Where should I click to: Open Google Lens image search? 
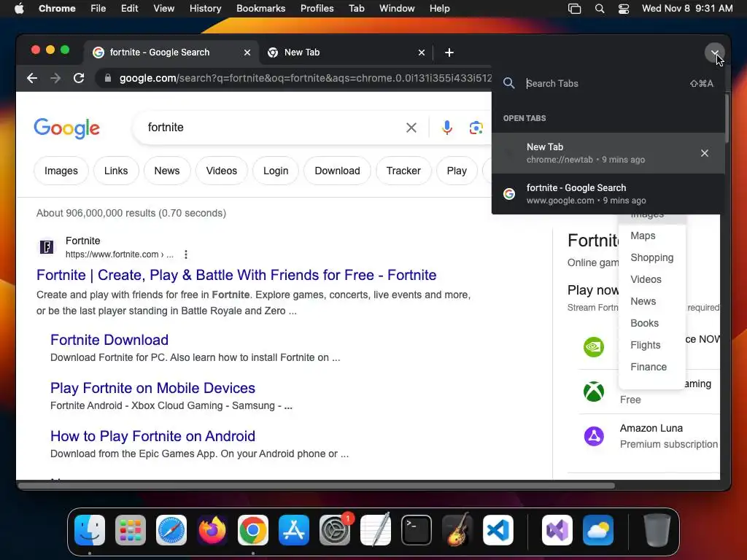click(476, 128)
